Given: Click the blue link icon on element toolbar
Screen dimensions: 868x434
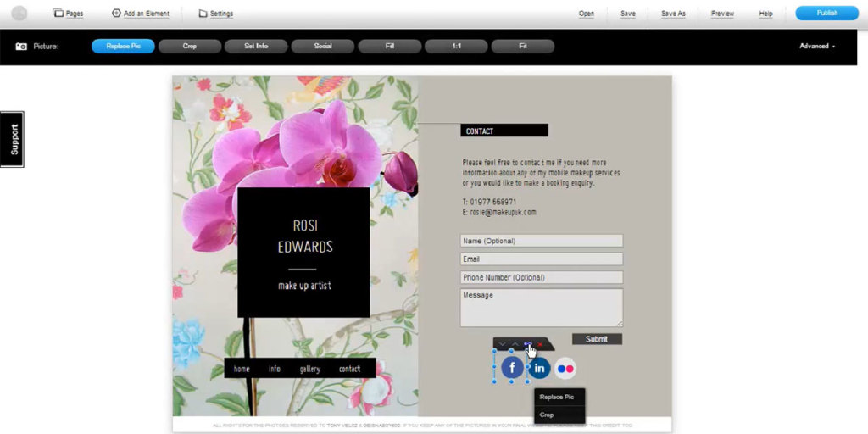Looking at the screenshot, I should [x=527, y=344].
